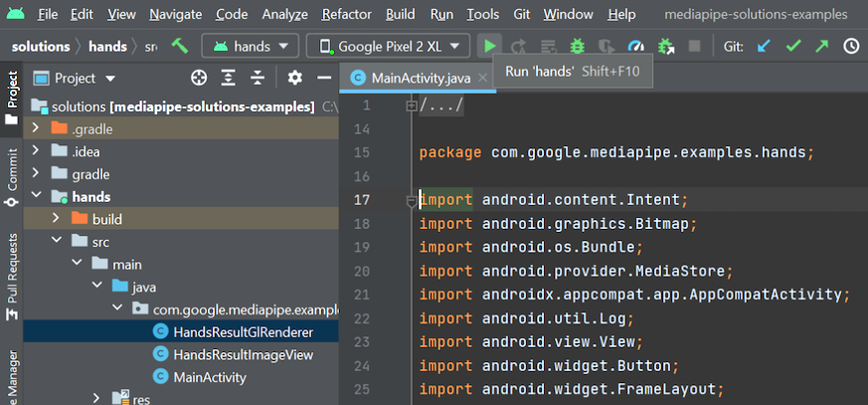Open the Pull Requests side panel
Image resolution: width=868 pixels, height=405 pixels.
[x=12, y=277]
